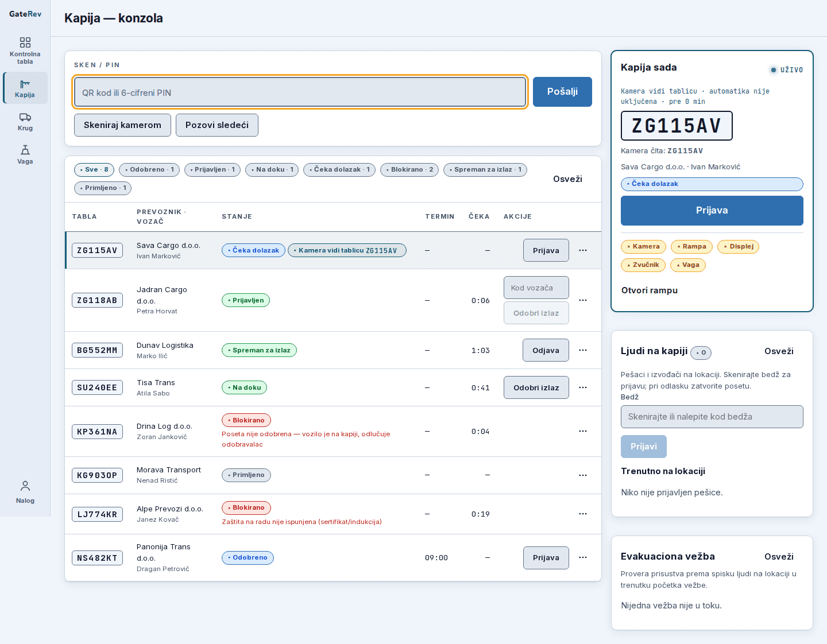Focus the badge scan input field
The height and width of the screenshot is (644, 827).
(712, 417)
